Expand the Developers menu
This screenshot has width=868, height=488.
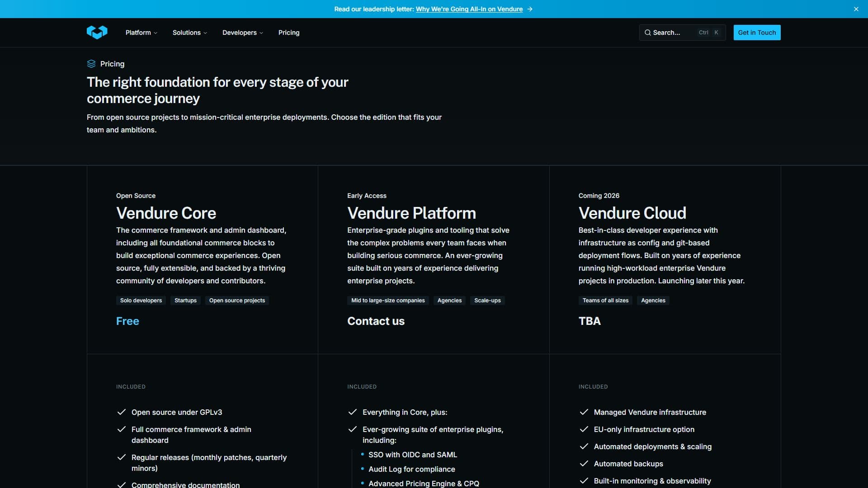coord(243,33)
